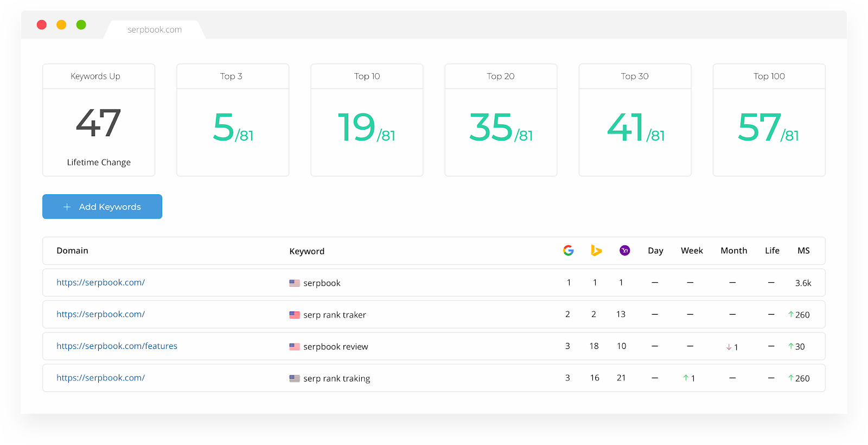The image size is (868, 445).
Task: Click the Google search engine column icon
Action: (x=569, y=250)
